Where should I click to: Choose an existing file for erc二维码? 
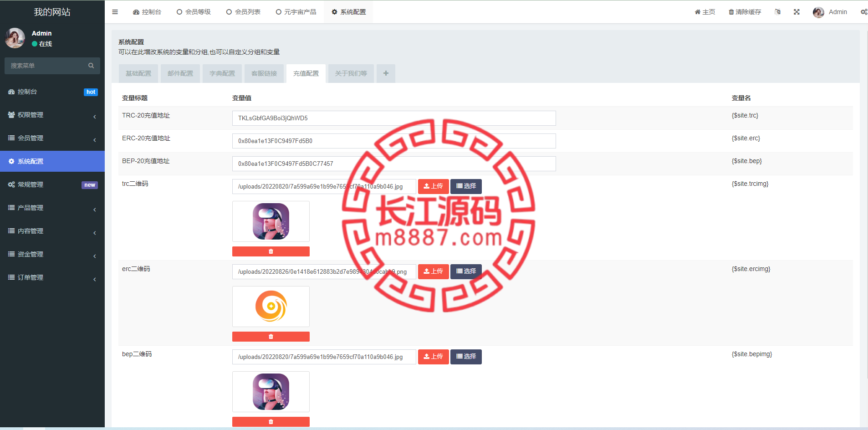(466, 271)
